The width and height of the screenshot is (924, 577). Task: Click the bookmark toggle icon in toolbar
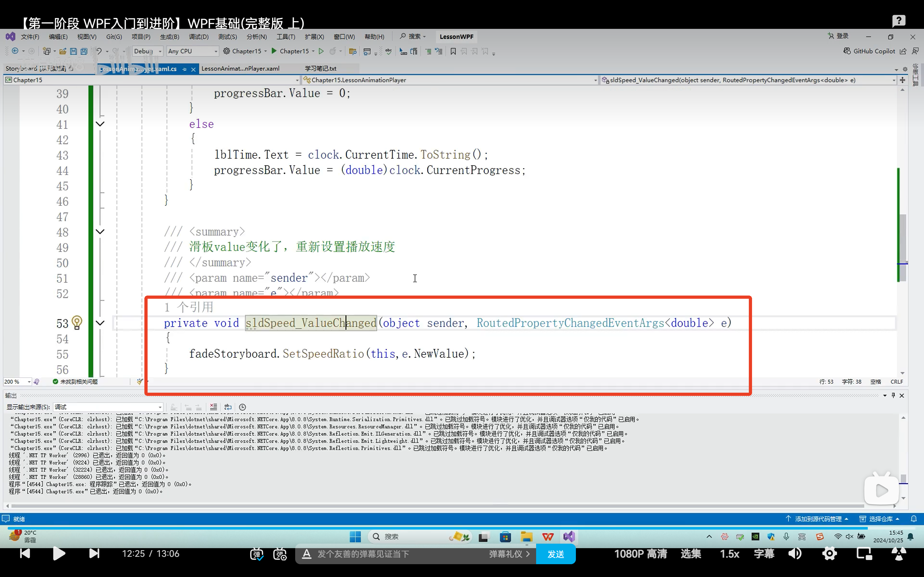pyautogui.click(x=453, y=51)
